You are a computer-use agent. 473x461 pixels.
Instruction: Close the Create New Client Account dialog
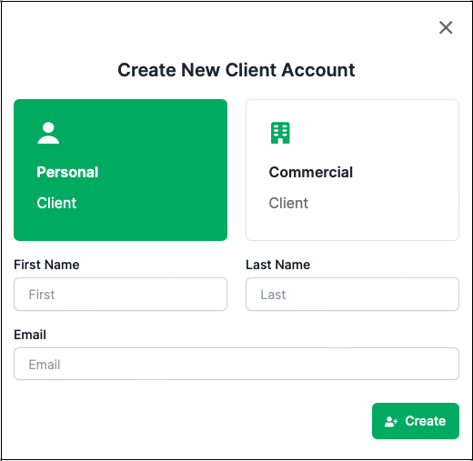[445, 28]
